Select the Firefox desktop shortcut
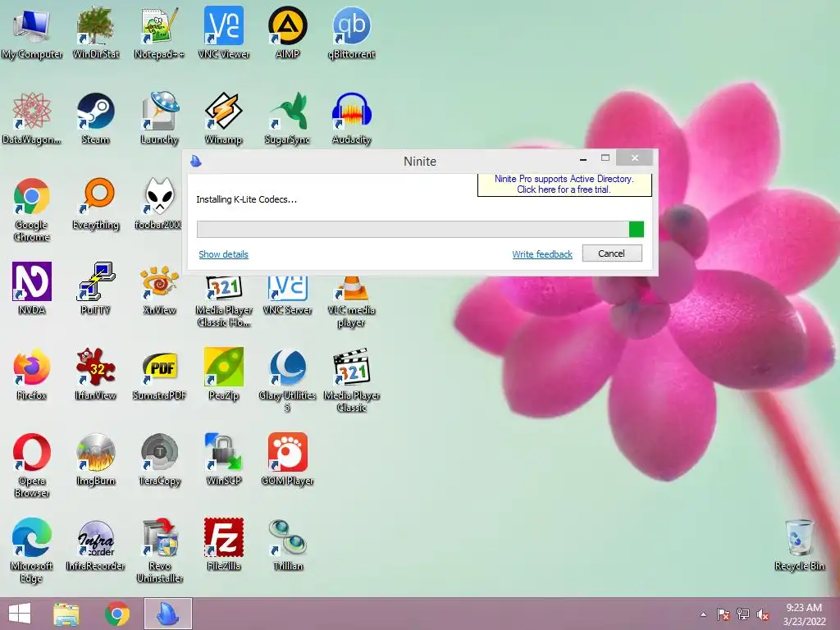 coord(32,375)
